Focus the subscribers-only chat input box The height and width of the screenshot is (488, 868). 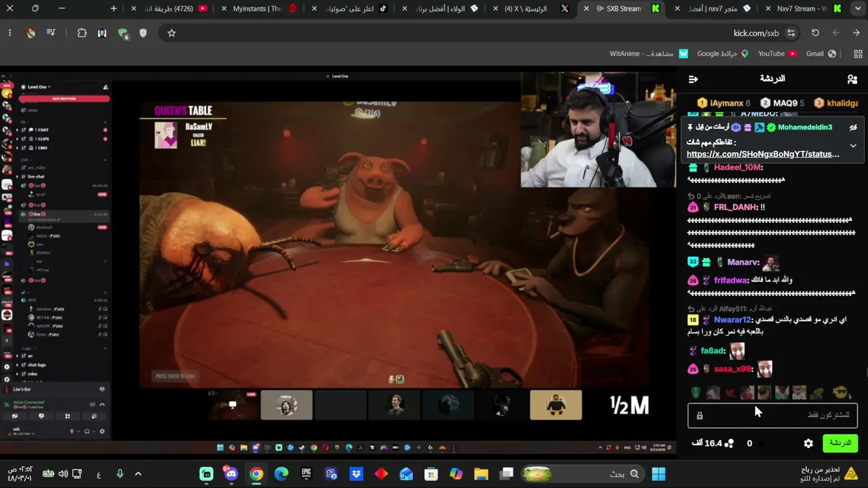pyautogui.click(x=772, y=415)
